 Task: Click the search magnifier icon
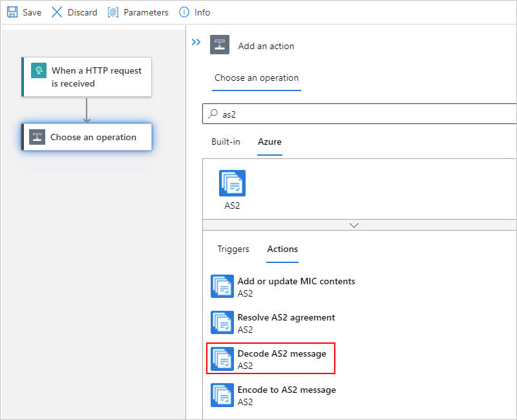pyautogui.click(x=213, y=114)
